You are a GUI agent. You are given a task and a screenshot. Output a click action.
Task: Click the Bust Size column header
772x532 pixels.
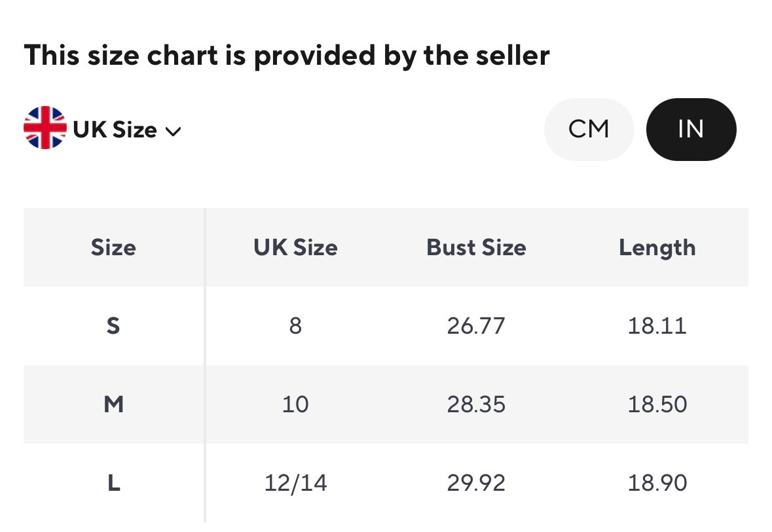[x=476, y=247]
